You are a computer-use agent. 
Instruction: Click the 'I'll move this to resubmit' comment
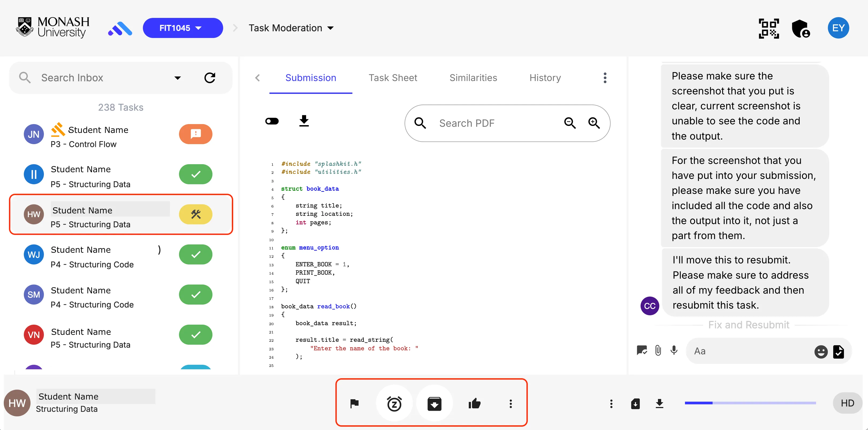745,282
